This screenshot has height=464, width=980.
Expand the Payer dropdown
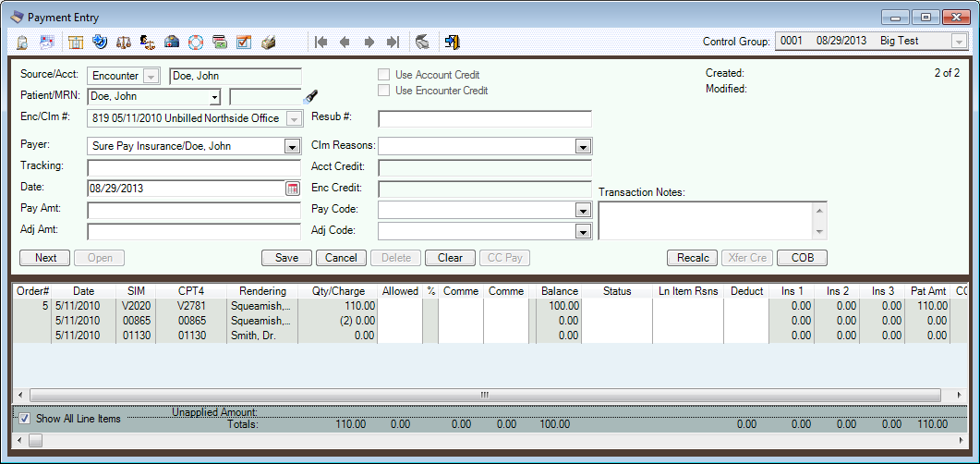(x=292, y=146)
